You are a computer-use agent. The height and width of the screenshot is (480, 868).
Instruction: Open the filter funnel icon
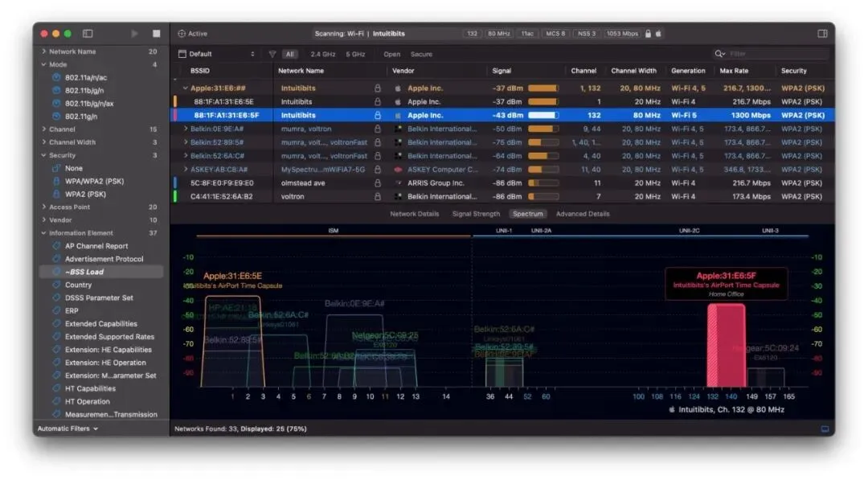coord(272,54)
